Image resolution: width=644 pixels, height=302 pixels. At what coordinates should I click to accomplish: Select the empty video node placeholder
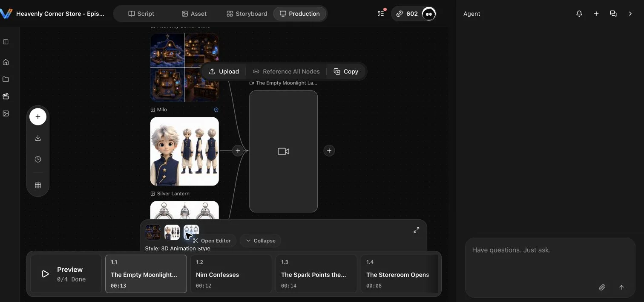coord(283,151)
